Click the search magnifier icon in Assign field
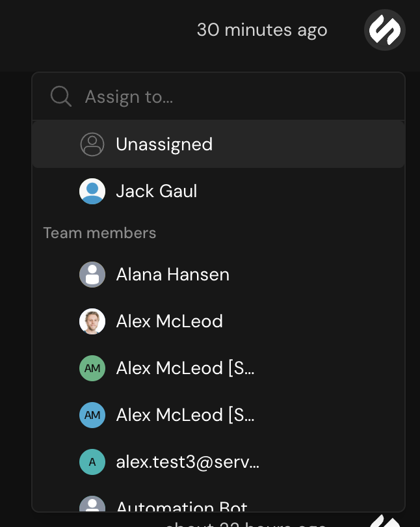This screenshot has height=527, width=420. 60,96
